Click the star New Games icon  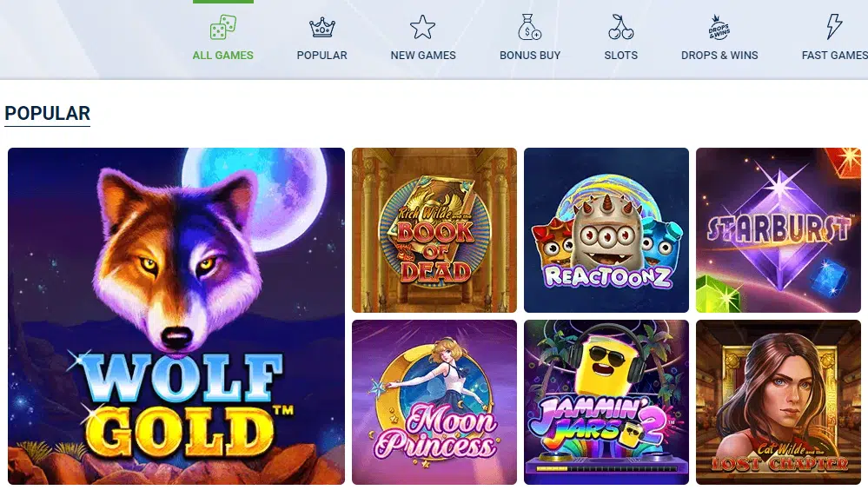[422, 27]
